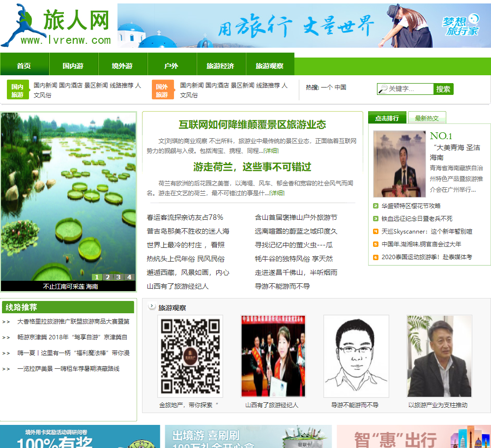This screenshot has width=491, height=448.
Task: Click orange number 6 ranking badge
Action: click(x=375, y=257)
